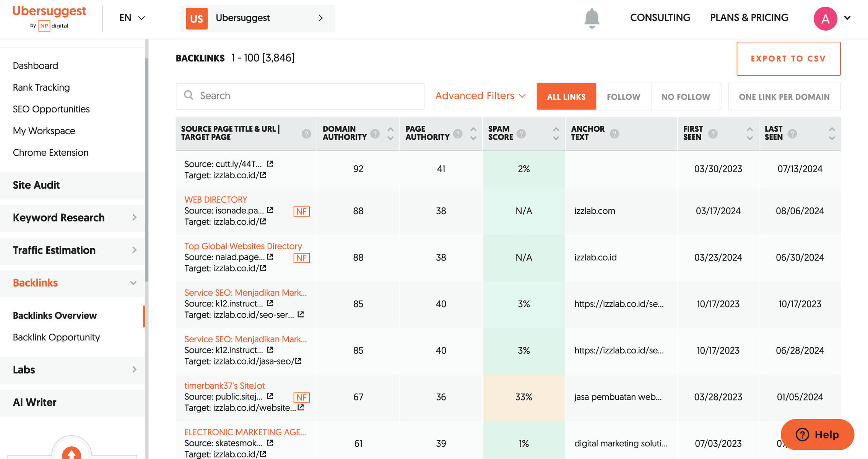The width and height of the screenshot is (868, 459).
Task: Click Export to CSV button
Action: [788, 59]
